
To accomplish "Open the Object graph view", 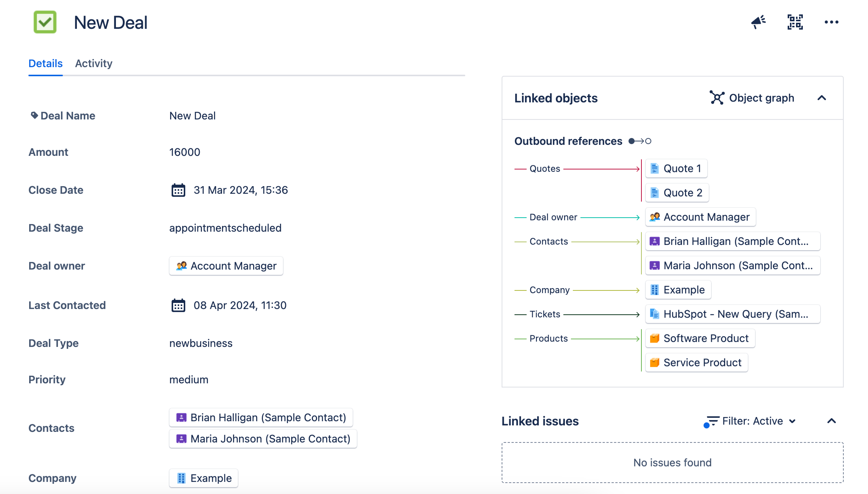I will pyautogui.click(x=752, y=98).
